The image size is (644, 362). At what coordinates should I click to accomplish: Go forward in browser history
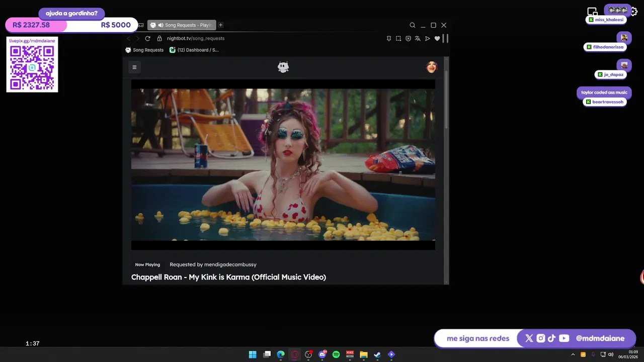(138, 38)
